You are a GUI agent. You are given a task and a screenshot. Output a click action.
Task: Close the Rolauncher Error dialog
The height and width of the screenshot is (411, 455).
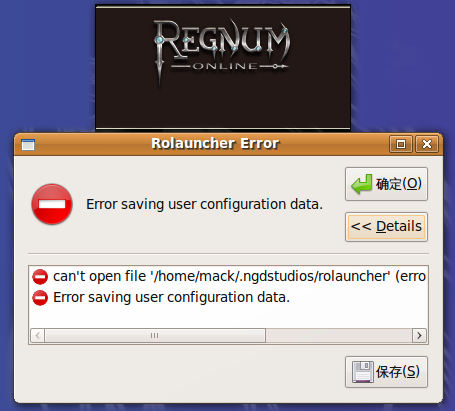427,144
